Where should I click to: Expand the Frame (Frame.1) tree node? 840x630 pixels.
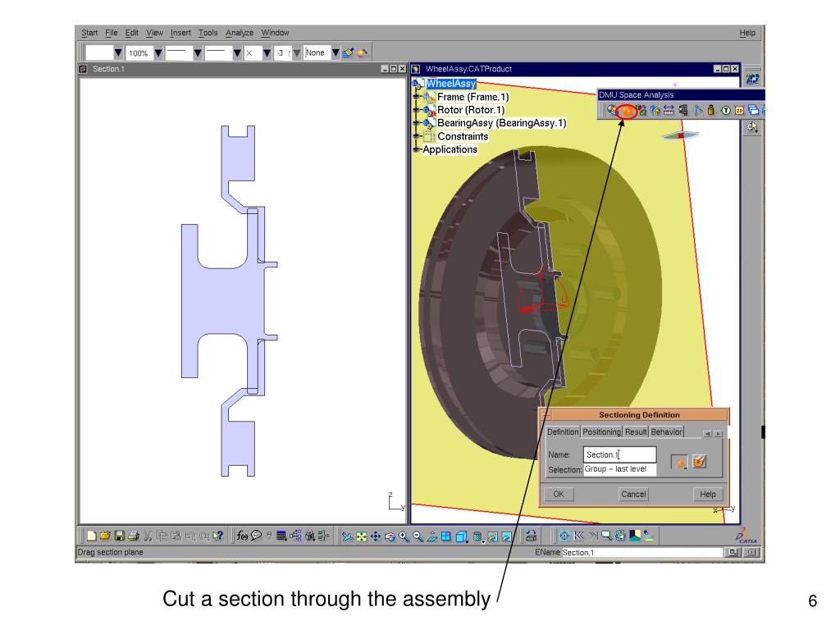click(417, 97)
